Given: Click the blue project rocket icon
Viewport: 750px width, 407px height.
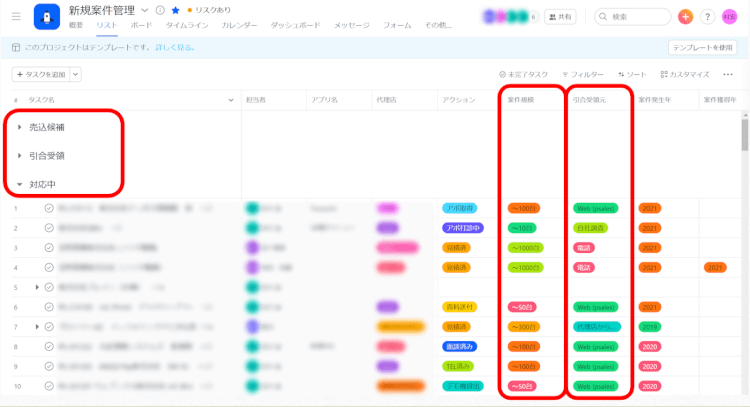Looking at the screenshot, I should pos(47,16).
